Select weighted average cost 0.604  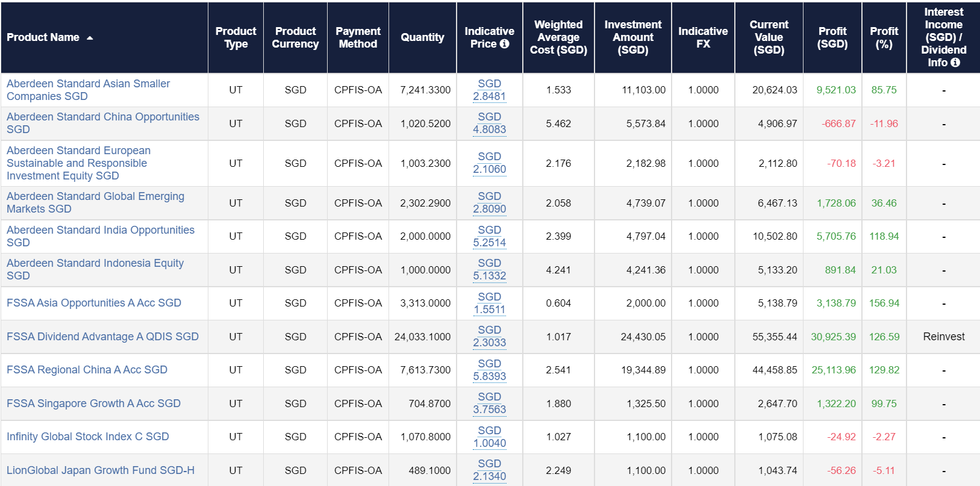[x=558, y=303]
